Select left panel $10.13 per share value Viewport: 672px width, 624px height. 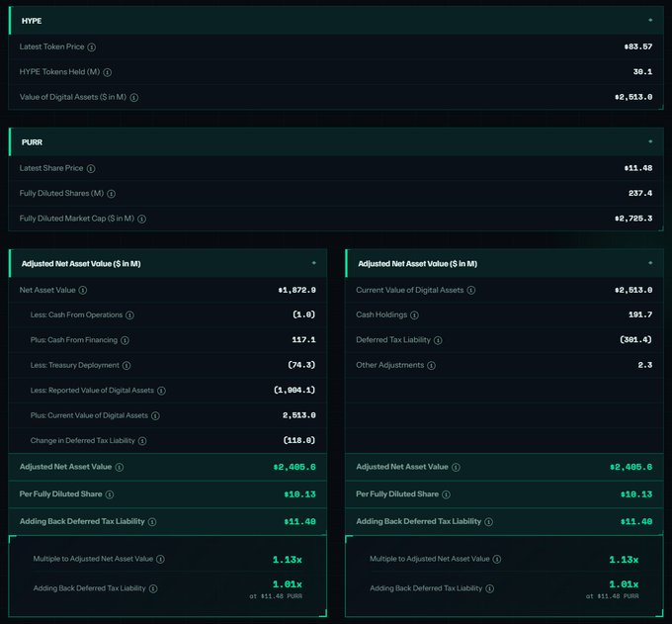pos(299,494)
